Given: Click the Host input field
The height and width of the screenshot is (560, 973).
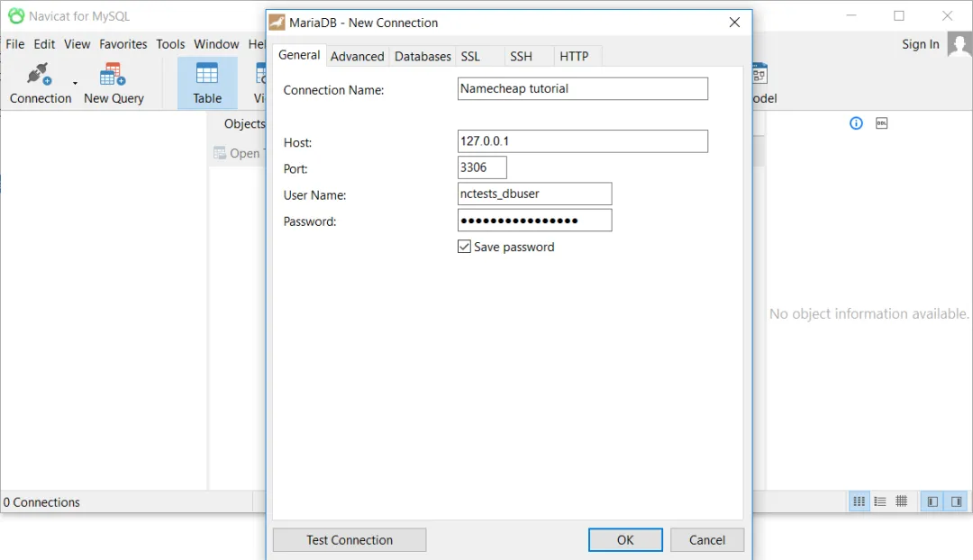Looking at the screenshot, I should (583, 141).
